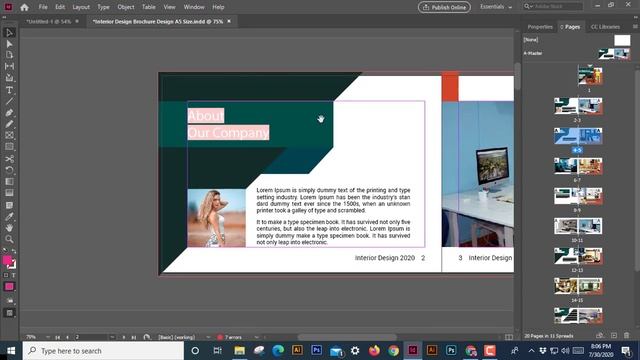
Task: Select the Rectangle tool
Action: (9, 147)
